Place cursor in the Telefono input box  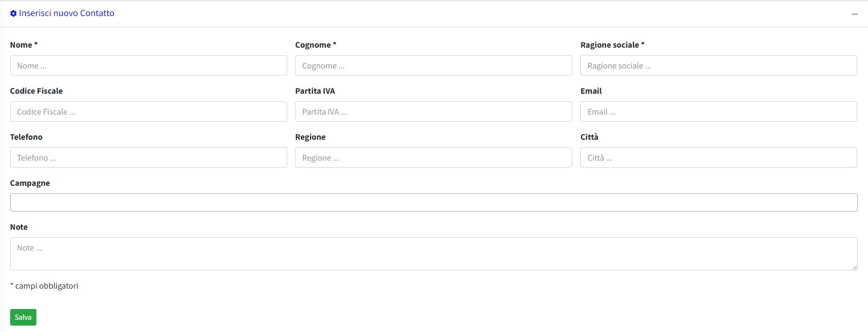point(148,157)
